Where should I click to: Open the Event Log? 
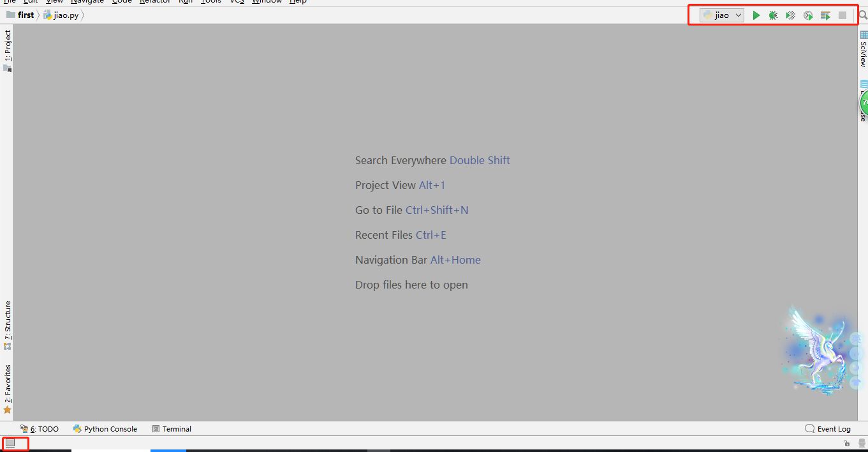[x=828, y=429]
